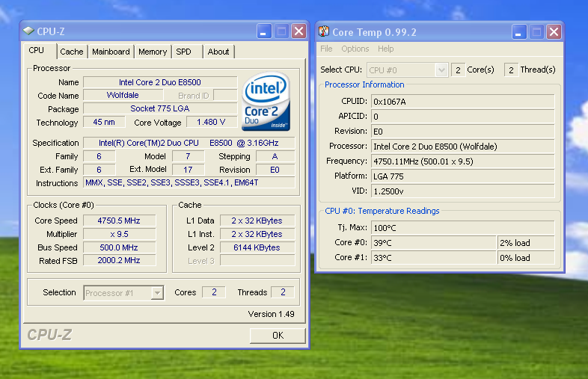Click the Version 1.49 label
The image size is (588, 379).
point(271,314)
